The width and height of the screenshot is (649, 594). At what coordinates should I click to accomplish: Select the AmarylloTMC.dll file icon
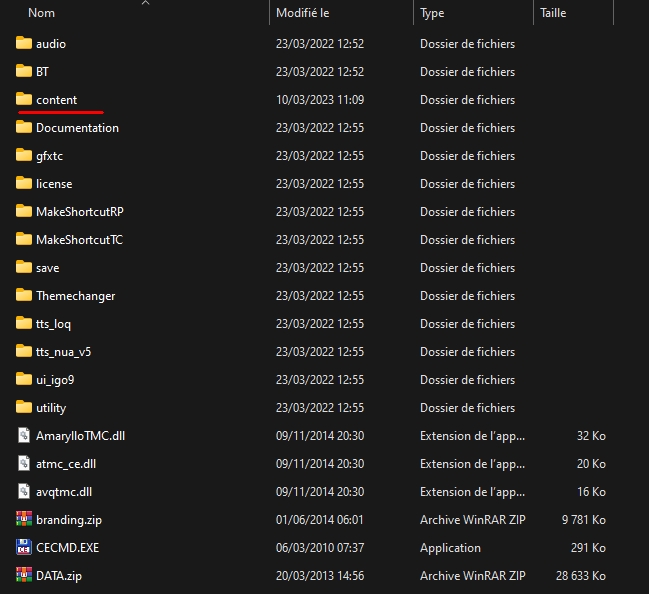25,436
